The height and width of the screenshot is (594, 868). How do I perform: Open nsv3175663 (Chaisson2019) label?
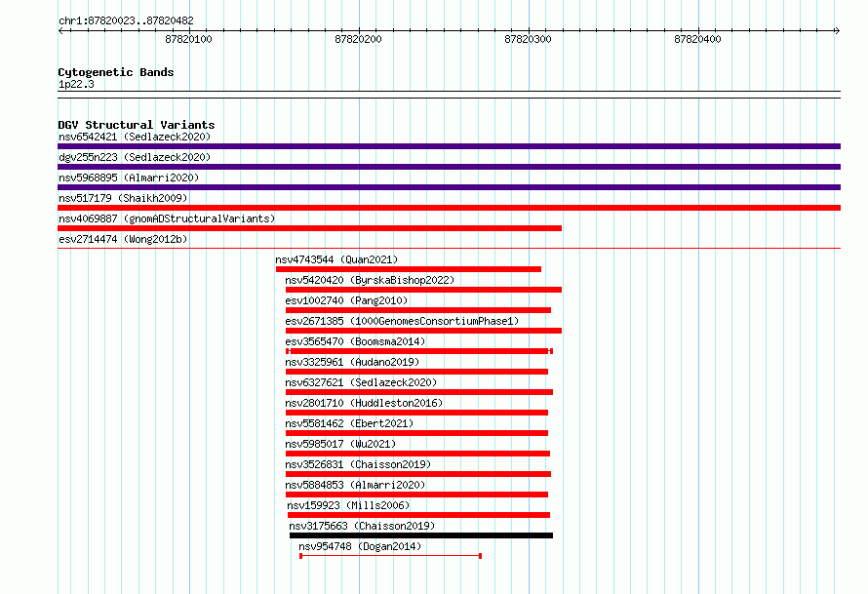pyautogui.click(x=362, y=526)
